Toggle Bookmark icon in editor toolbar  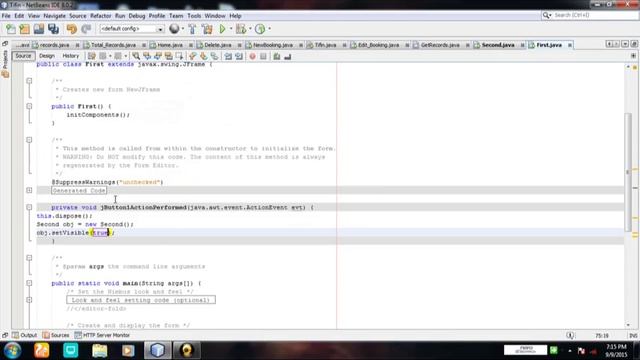[x=214, y=56]
